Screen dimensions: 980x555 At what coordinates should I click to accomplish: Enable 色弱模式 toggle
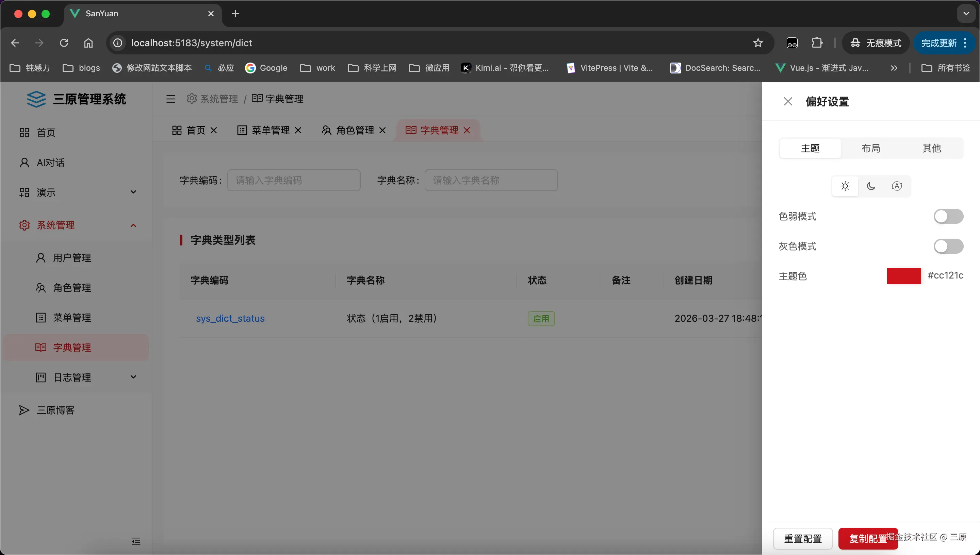pos(948,216)
